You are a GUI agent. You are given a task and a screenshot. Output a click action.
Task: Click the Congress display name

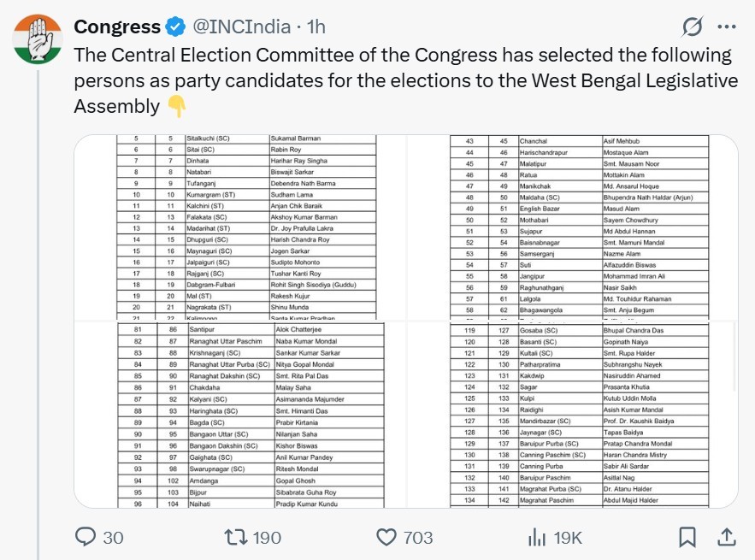pos(117,27)
